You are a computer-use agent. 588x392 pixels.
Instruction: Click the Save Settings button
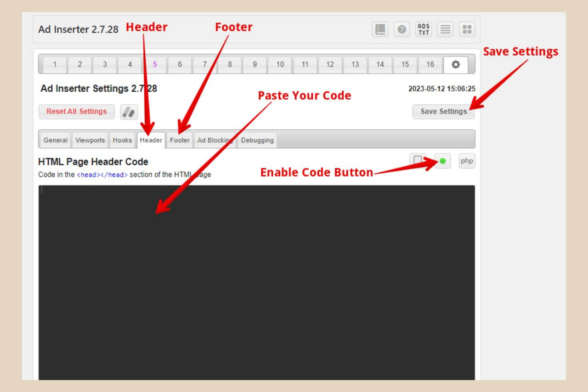coord(444,112)
